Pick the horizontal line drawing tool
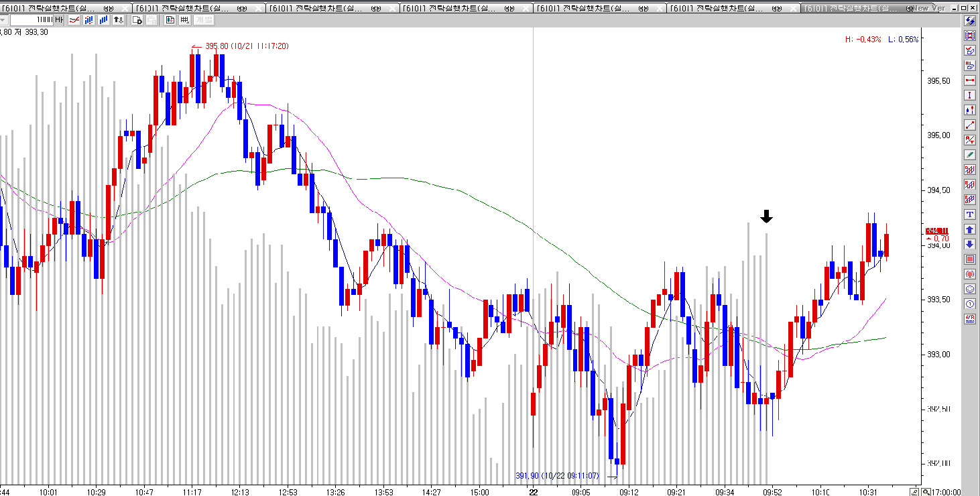Image resolution: width=980 pixels, height=496 pixels. [969, 80]
